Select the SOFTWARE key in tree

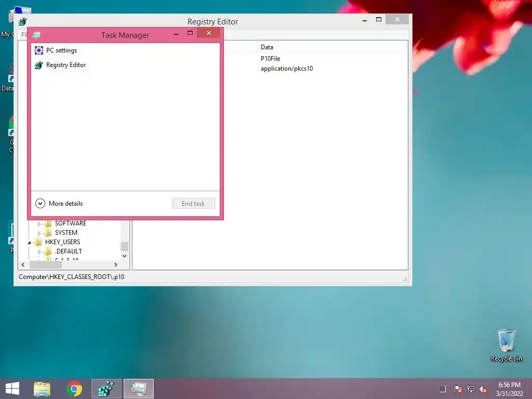click(71, 223)
